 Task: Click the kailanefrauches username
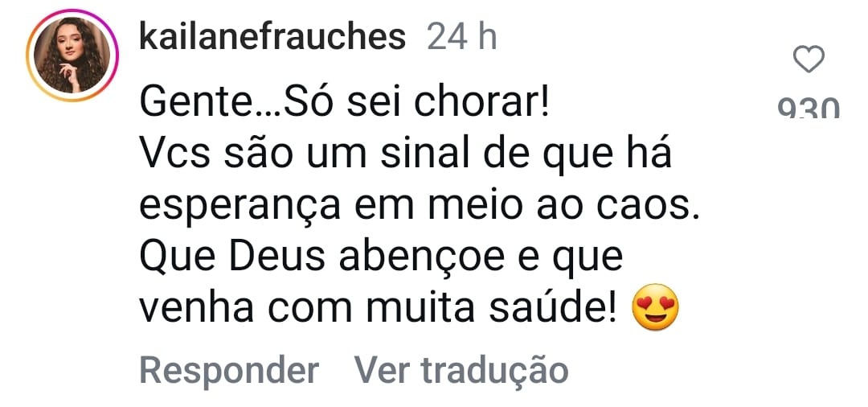pos(272,36)
